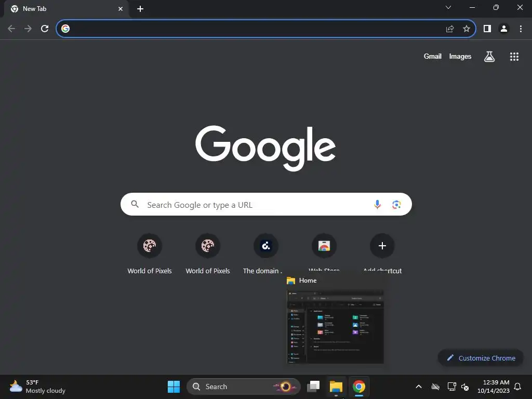Open the Chrome side panel
This screenshot has height=399, width=532.
pyautogui.click(x=487, y=29)
